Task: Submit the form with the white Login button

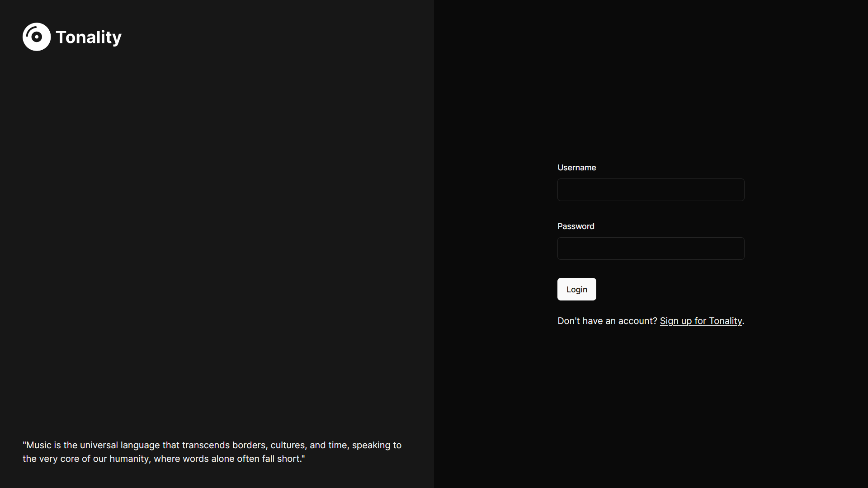Action: tap(576, 289)
